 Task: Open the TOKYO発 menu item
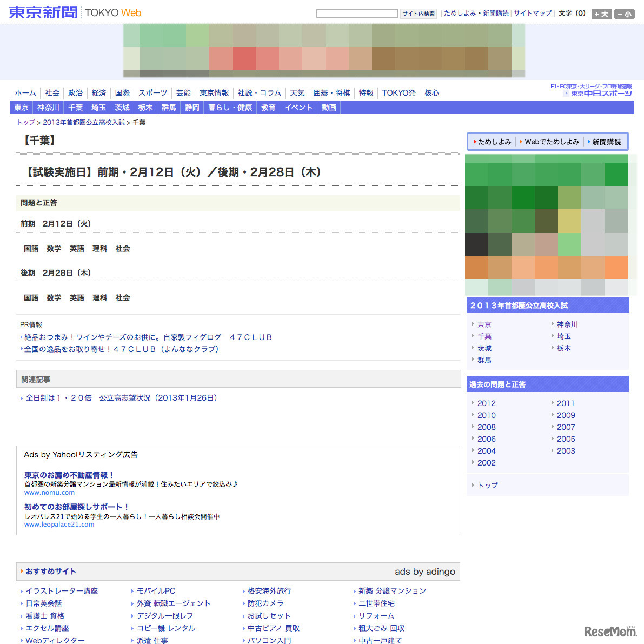point(399,93)
